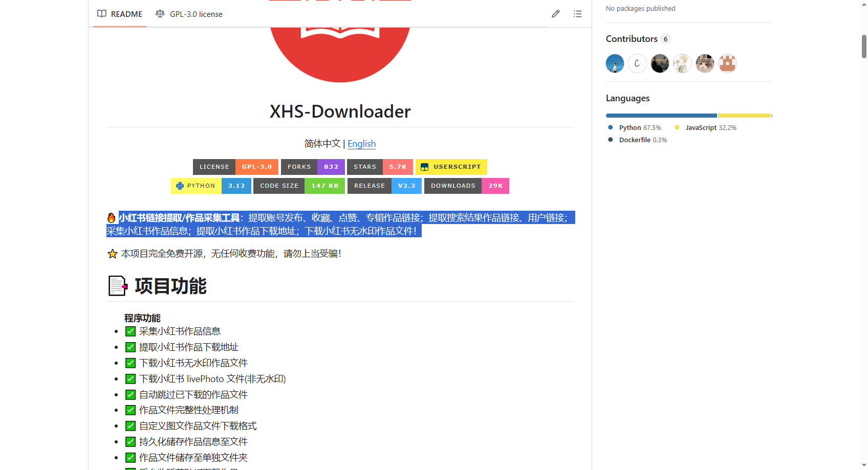The image size is (868, 470).
Task: Click the checkmark for 持久化储存作品信息至文件
Action: (x=131, y=442)
